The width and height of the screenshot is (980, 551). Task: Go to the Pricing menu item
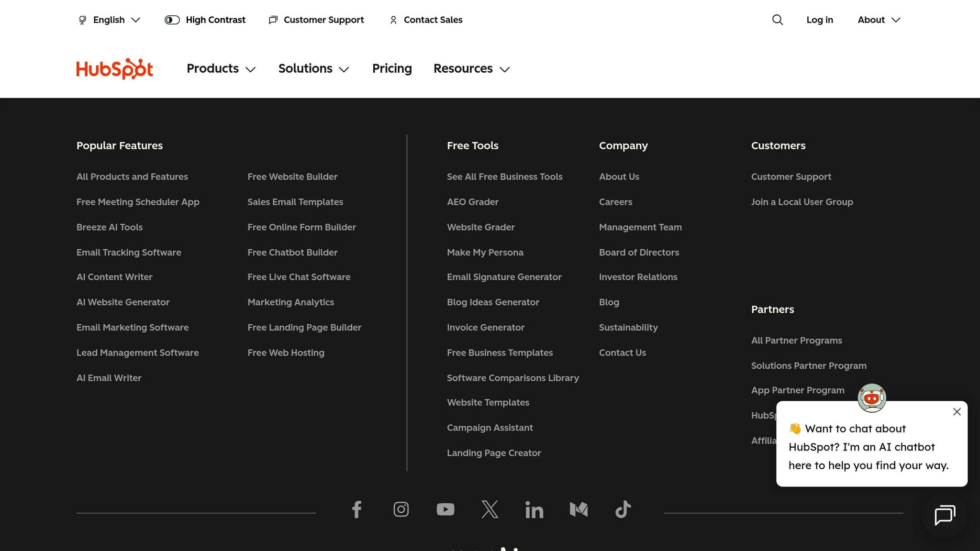392,69
